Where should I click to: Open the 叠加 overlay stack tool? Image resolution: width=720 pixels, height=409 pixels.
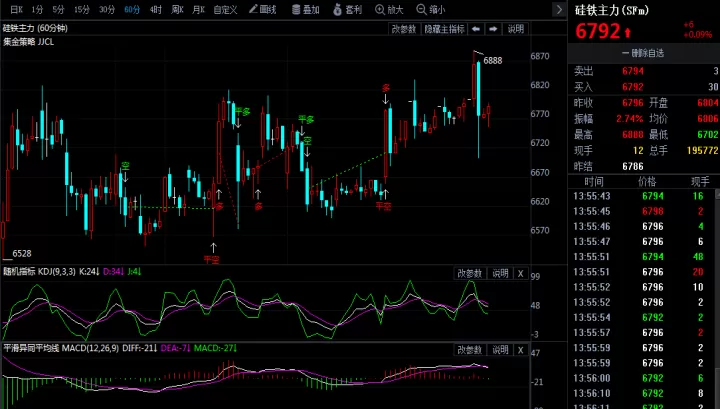click(x=306, y=9)
